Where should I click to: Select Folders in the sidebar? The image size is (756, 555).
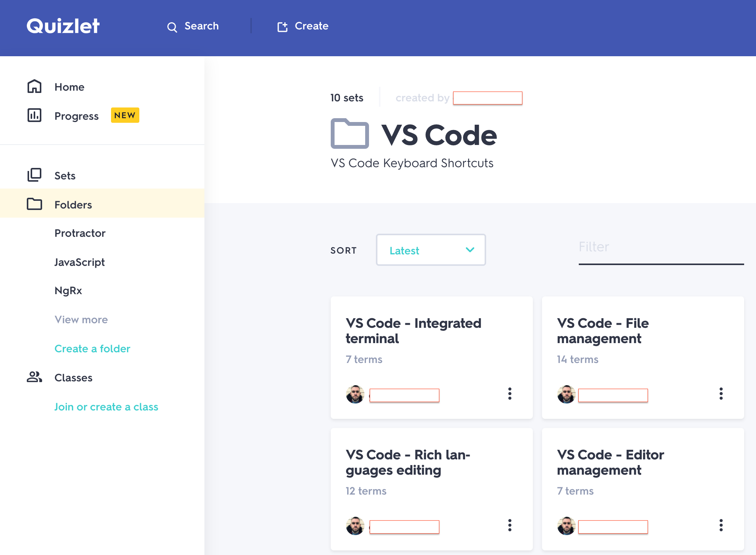click(73, 205)
